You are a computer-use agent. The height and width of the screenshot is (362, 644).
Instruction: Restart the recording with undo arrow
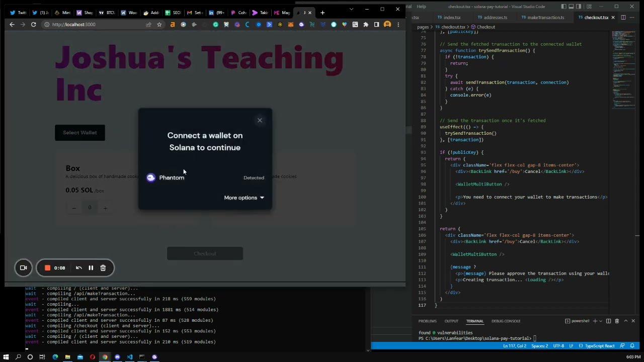[x=78, y=268]
